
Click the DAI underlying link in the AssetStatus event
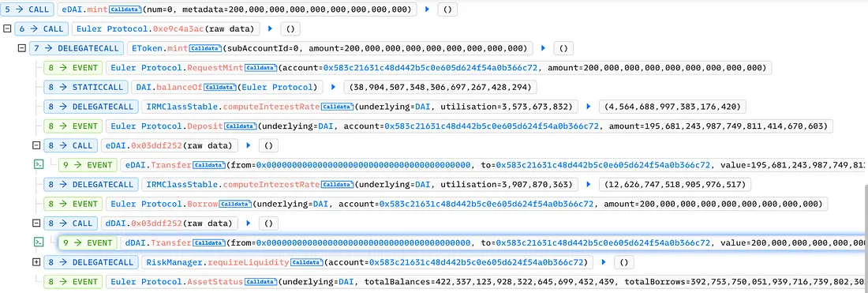(x=346, y=282)
